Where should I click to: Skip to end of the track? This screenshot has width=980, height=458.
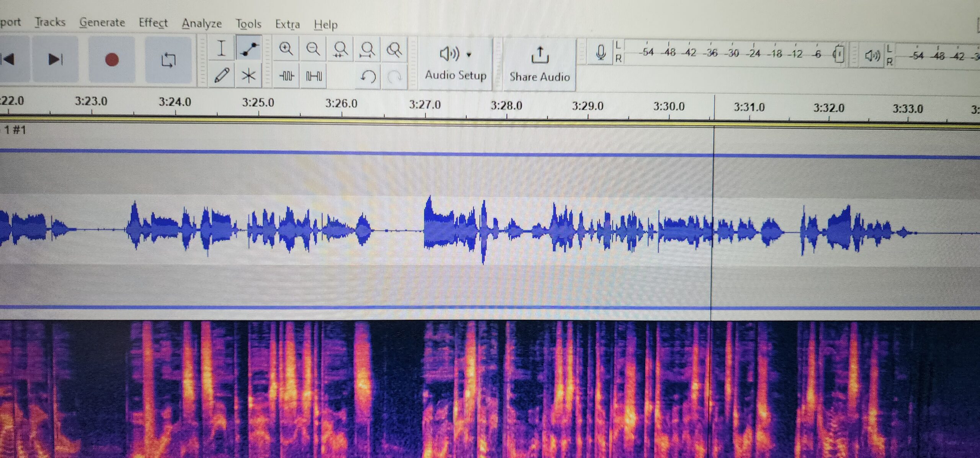click(x=55, y=59)
